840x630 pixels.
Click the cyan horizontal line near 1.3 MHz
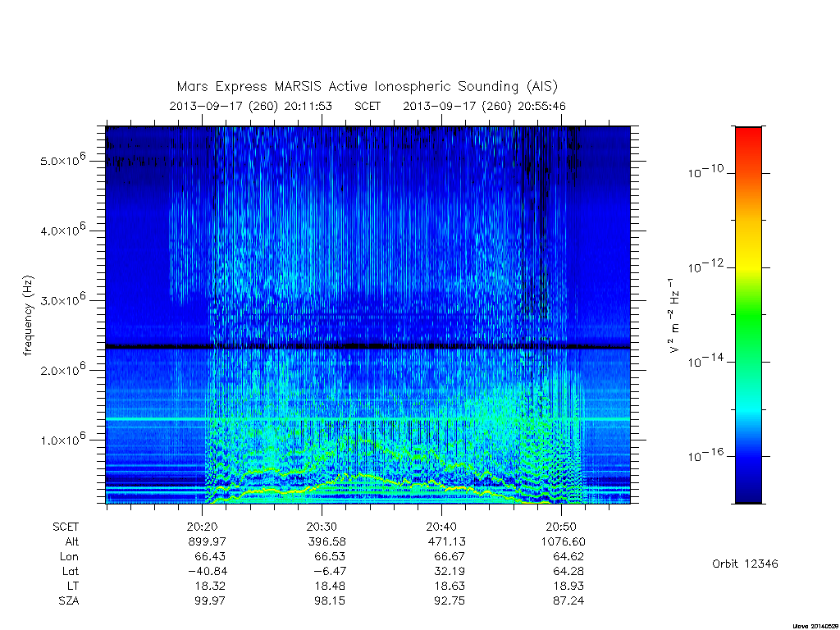click(x=368, y=418)
